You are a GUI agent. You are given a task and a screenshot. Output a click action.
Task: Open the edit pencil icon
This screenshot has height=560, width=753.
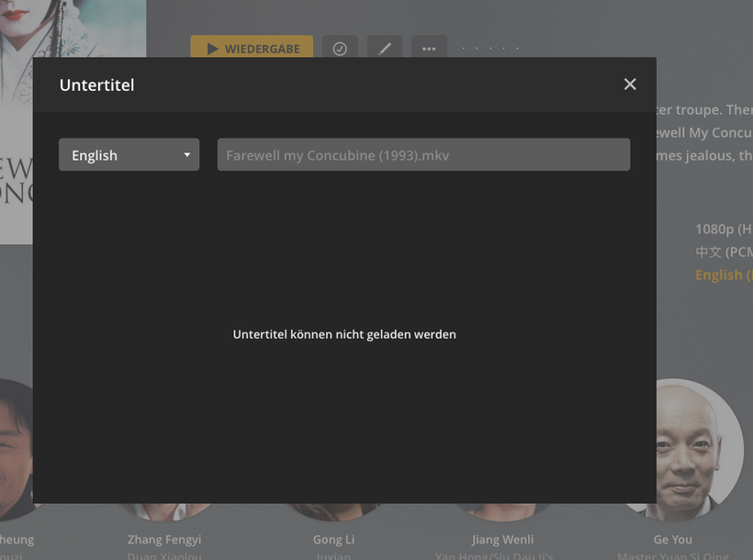pos(385,47)
